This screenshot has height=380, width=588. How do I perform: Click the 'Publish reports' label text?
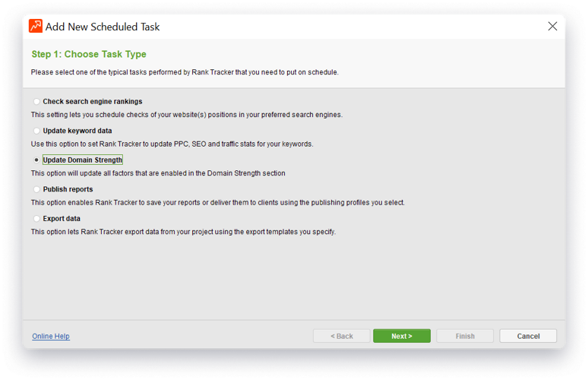[x=68, y=189]
